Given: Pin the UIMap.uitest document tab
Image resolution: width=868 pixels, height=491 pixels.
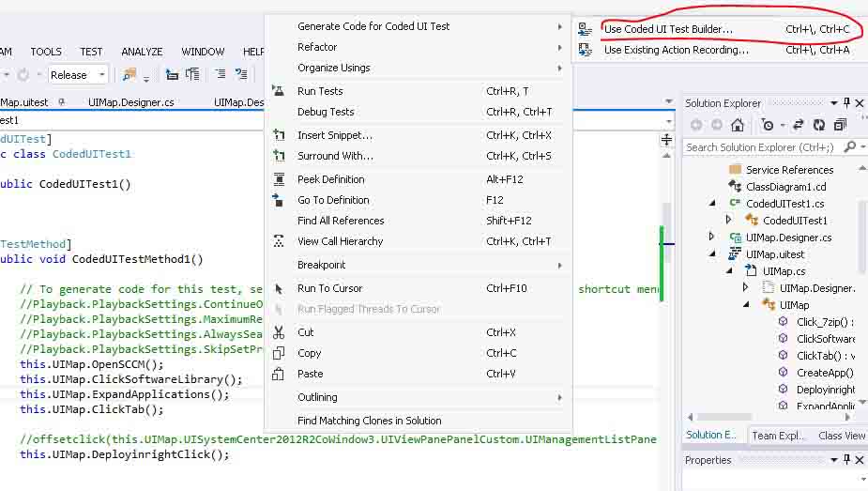Looking at the screenshot, I should pos(60,102).
